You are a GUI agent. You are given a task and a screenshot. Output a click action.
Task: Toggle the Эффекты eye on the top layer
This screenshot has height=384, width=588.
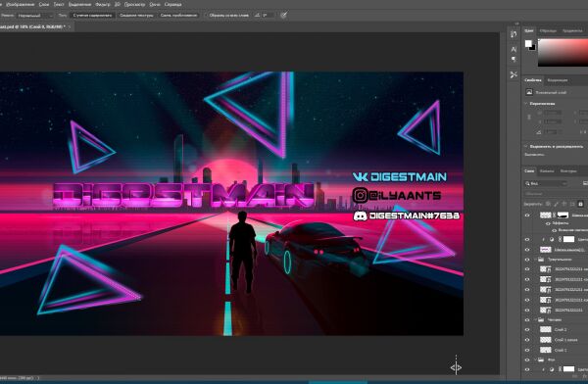pos(548,223)
